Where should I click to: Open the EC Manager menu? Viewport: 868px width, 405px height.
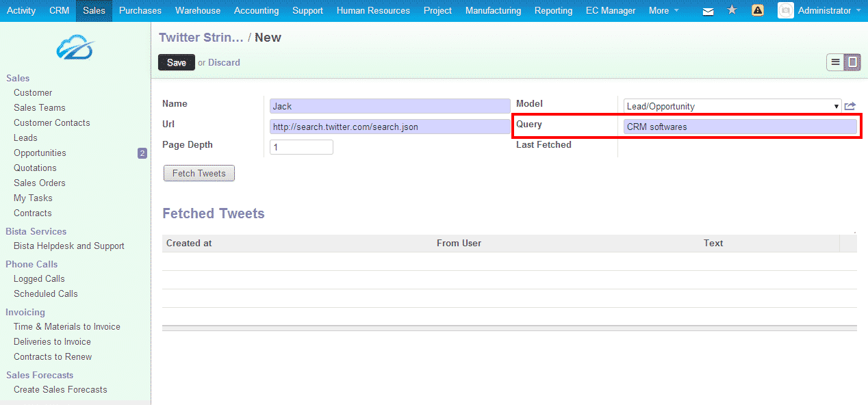pos(611,10)
